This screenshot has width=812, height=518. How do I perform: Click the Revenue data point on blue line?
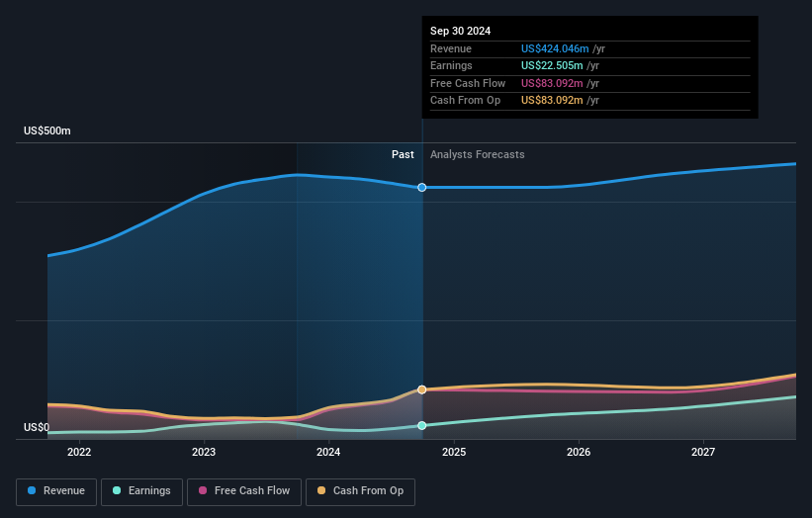point(422,187)
